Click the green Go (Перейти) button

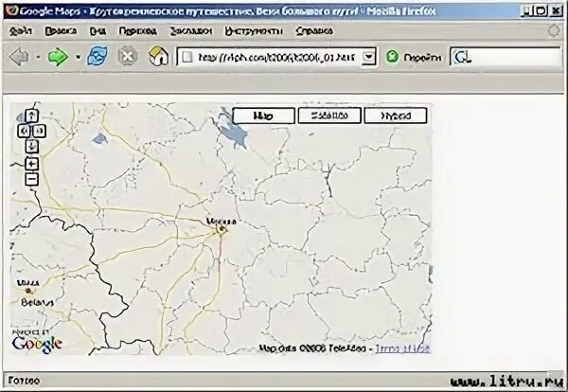(414, 57)
